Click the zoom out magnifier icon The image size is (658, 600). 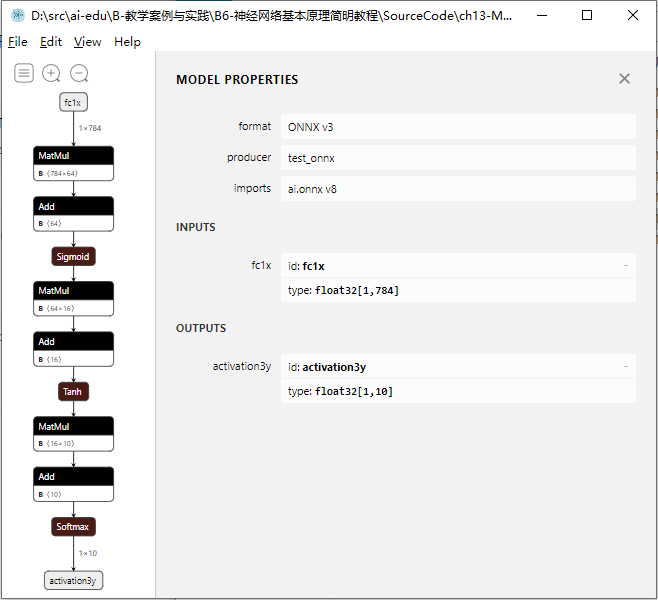click(x=79, y=73)
